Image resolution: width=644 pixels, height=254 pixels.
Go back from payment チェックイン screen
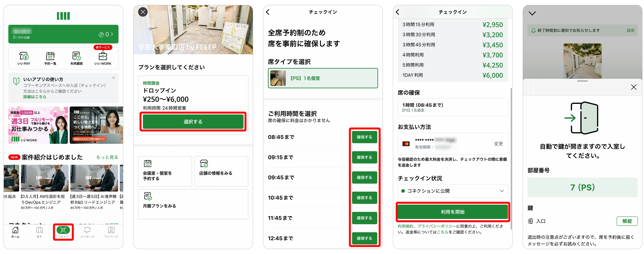[x=398, y=12]
